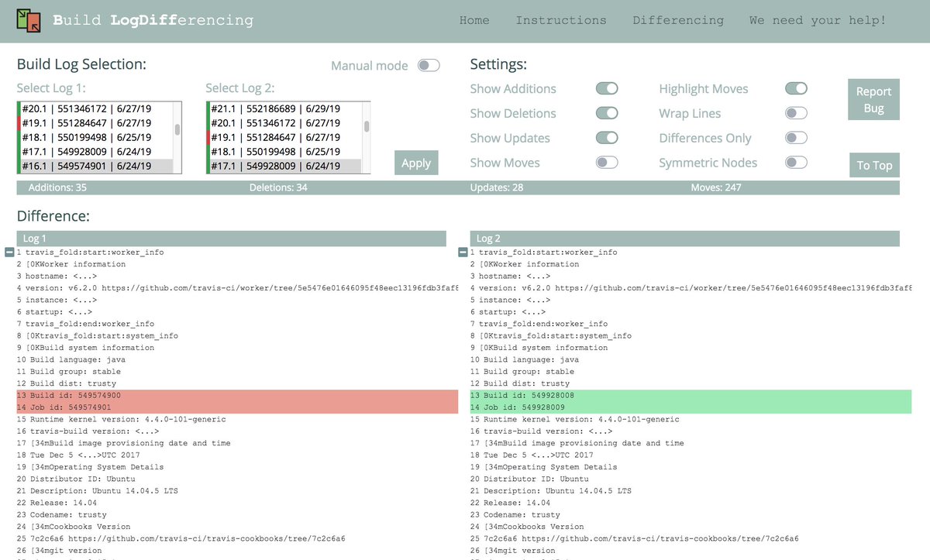Select build #18.1 in Log 1 list

pyautogui.click(x=96, y=137)
